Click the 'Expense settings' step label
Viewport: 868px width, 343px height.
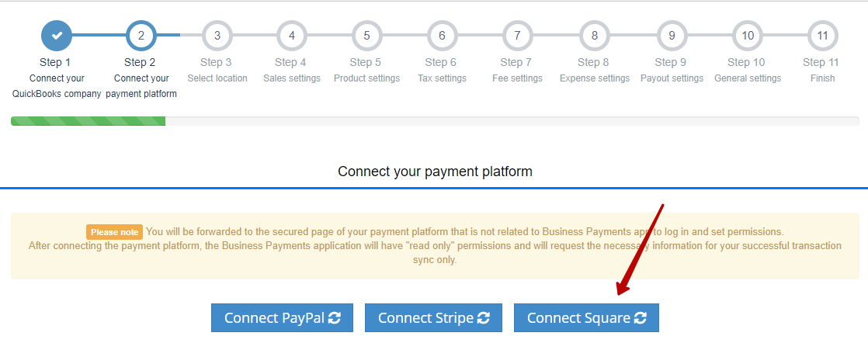pos(595,78)
